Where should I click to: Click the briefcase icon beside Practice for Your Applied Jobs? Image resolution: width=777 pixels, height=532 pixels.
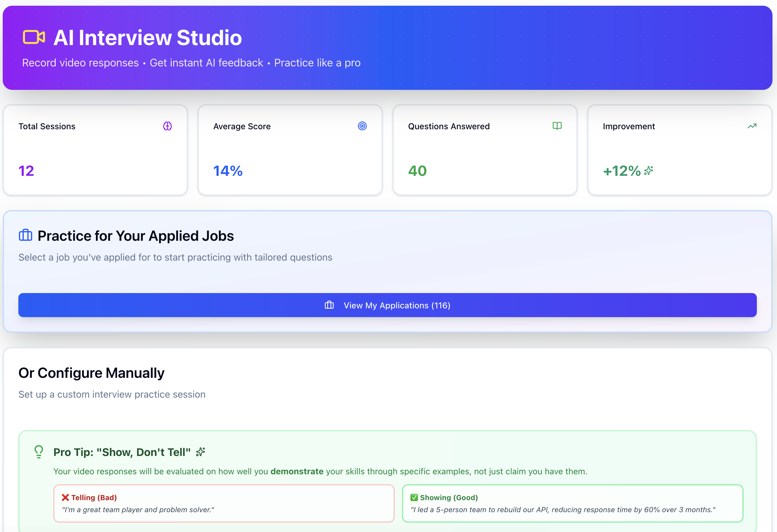[26, 235]
